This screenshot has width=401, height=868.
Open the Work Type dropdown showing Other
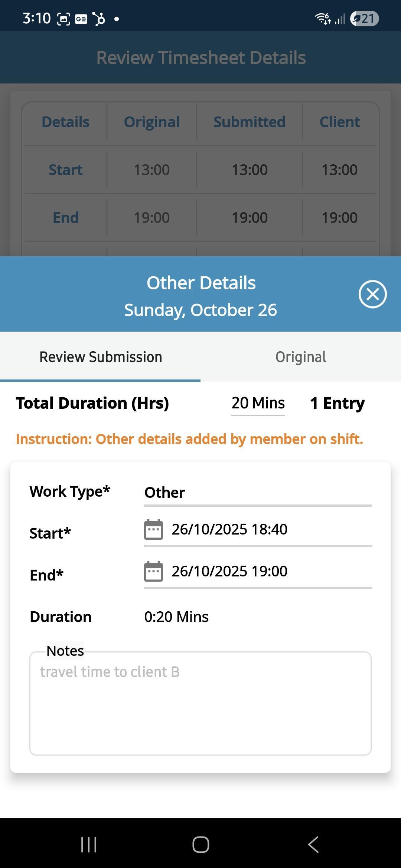[258, 493]
